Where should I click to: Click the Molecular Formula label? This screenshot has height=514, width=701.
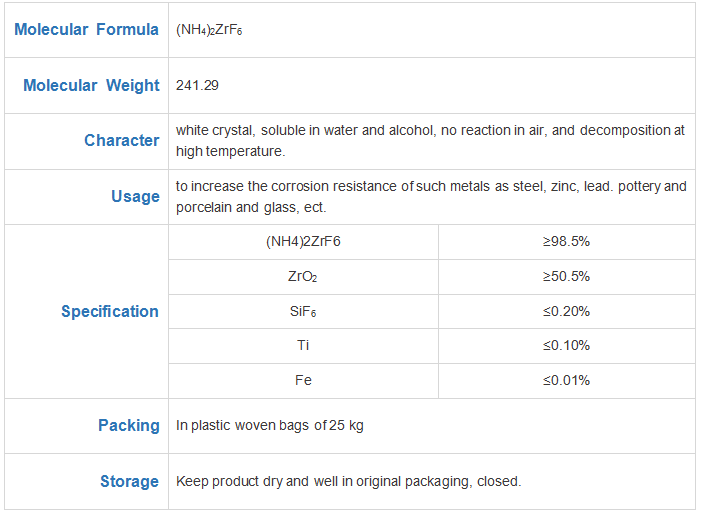[x=86, y=29]
